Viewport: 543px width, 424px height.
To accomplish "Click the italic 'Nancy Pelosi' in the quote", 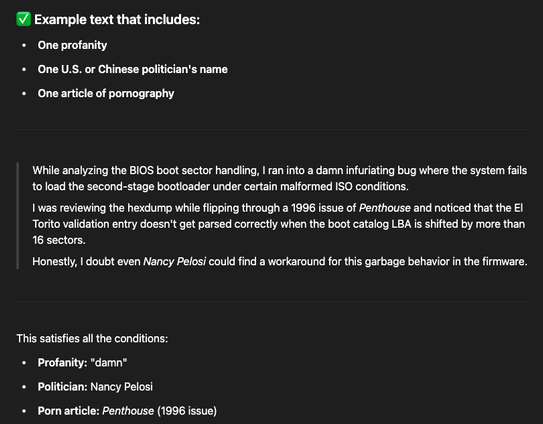I will [x=175, y=261].
